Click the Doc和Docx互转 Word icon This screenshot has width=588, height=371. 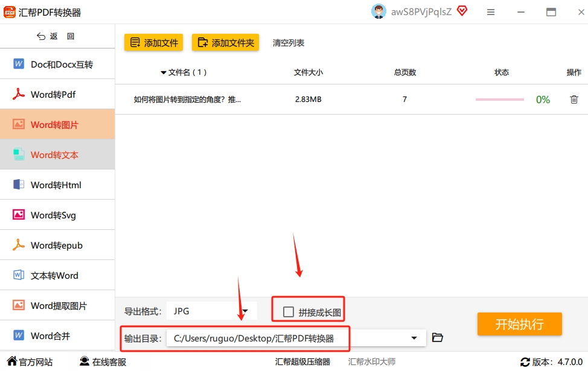pyautogui.click(x=19, y=64)
